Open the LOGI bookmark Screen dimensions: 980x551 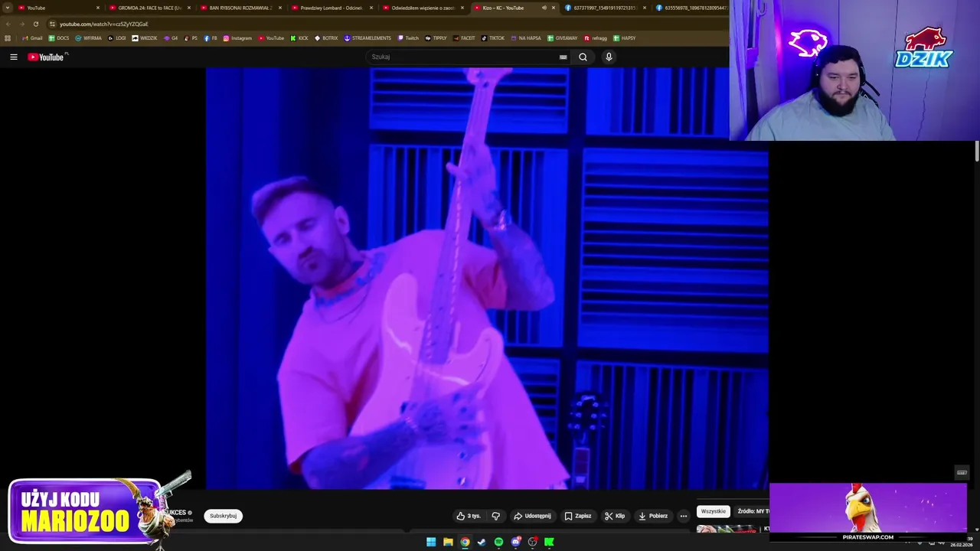coord(117,38)
